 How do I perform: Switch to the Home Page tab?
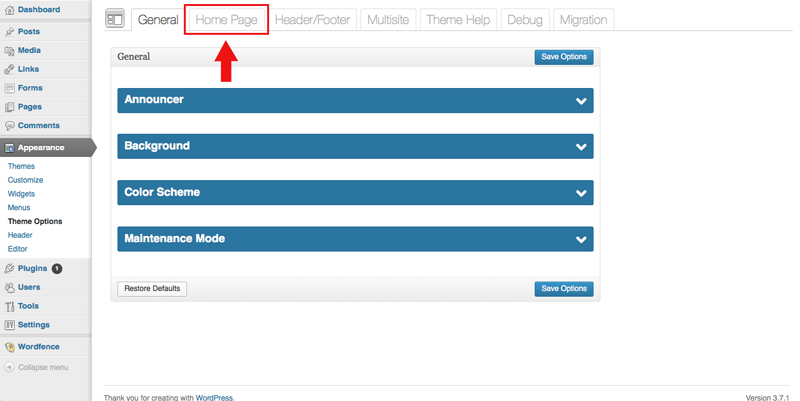click(x=226, y=20)
